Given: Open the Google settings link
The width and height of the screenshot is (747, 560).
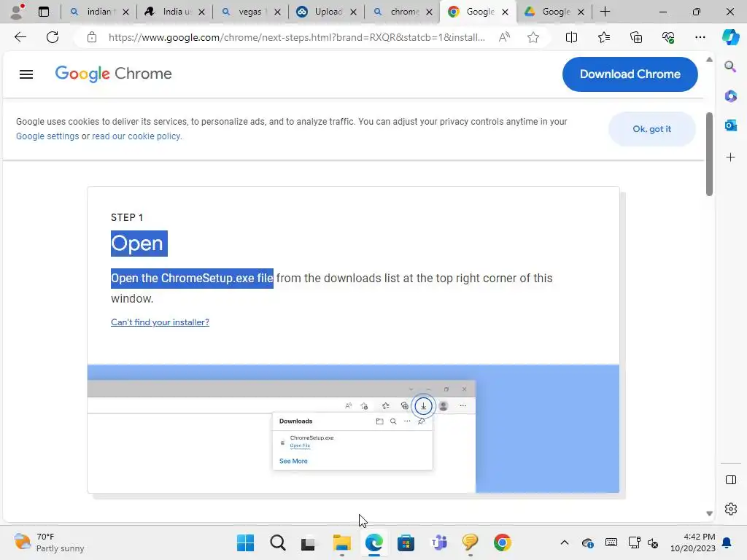Looking at the screenshot, I should click(x=47, y=136).
